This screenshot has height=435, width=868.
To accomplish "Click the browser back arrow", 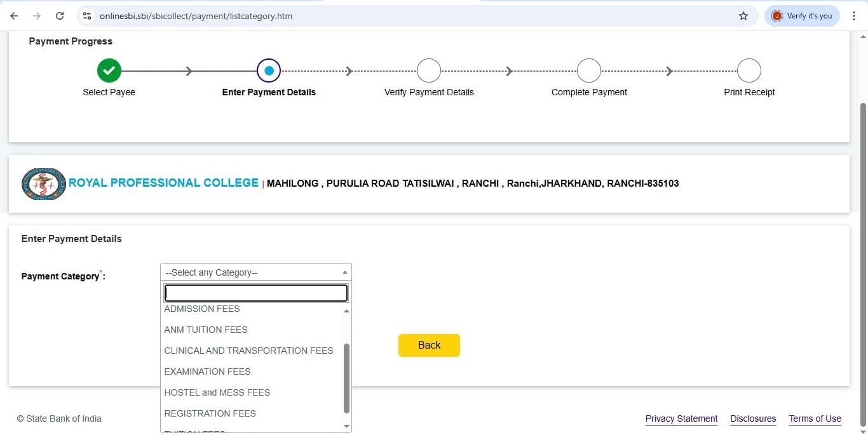I will [x=14, y=16].
